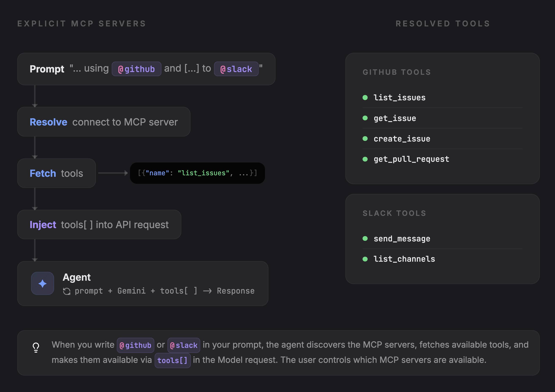Click green dot beside get_issue
555x392 pixels.
[365, 118]
